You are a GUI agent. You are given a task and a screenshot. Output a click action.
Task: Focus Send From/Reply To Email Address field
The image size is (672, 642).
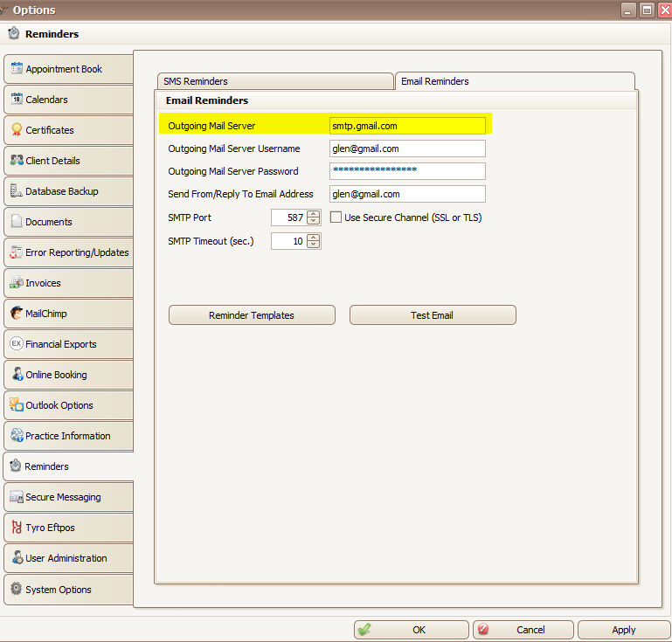(x=407, y=194)
